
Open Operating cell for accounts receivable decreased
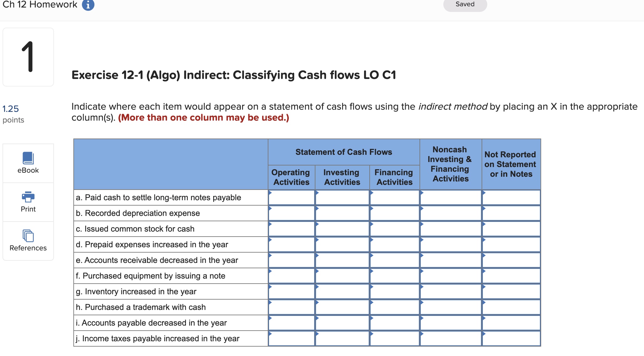pyautogui.click(x=292, y=260)
